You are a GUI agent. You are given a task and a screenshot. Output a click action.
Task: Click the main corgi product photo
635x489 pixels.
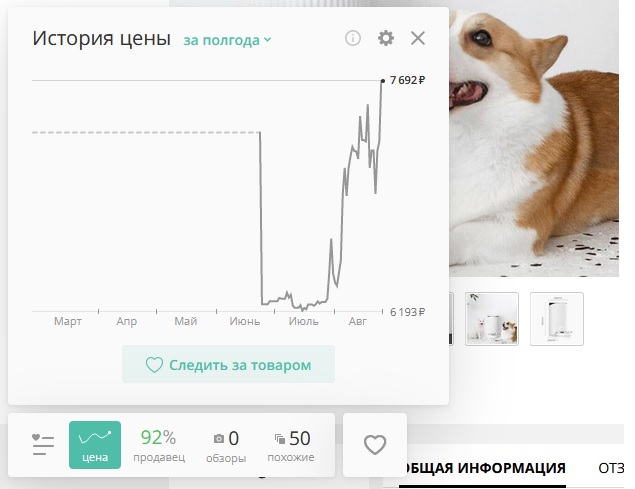click(534, 142)
